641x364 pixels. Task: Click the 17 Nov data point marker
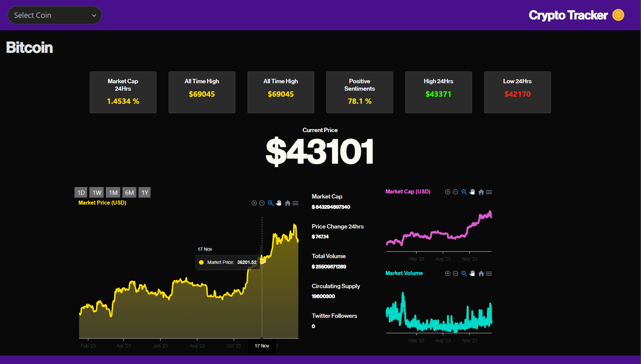(x=262, y=262)
